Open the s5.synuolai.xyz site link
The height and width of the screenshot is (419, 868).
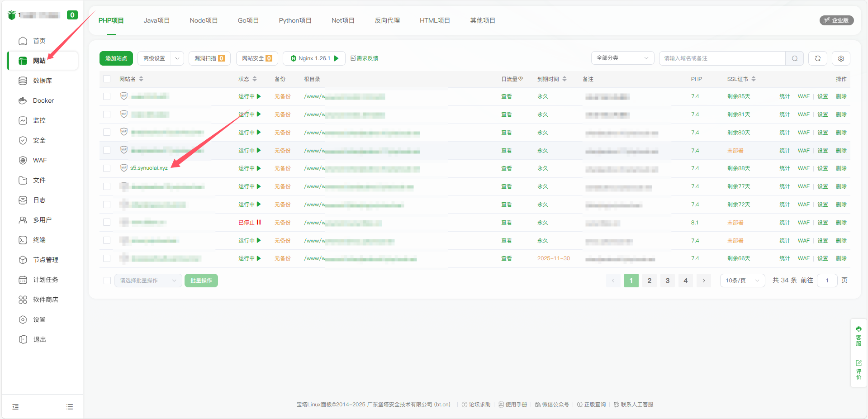(149, 168)
